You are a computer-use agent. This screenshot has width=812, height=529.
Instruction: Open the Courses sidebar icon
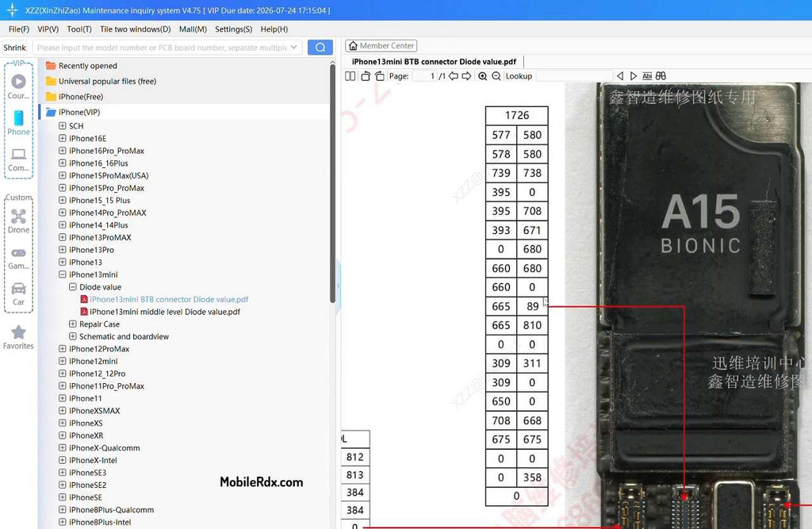pos(18,86)
